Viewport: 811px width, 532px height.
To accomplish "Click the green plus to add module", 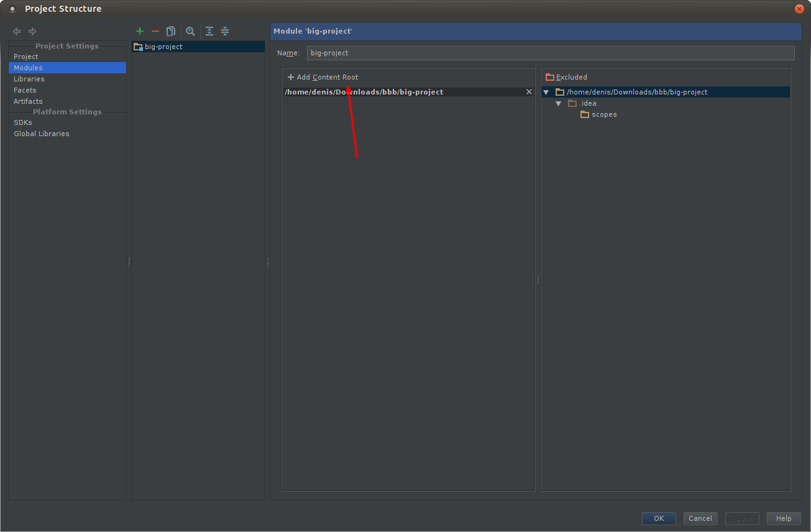I will tap(140, 31).
